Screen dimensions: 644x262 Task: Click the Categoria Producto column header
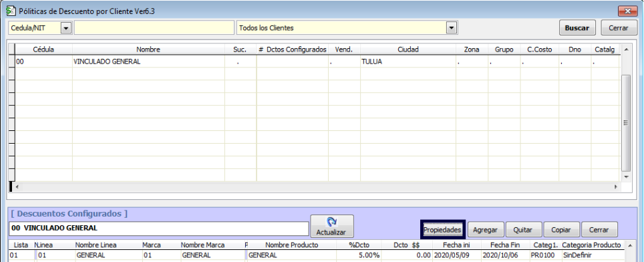pos(591,245)
